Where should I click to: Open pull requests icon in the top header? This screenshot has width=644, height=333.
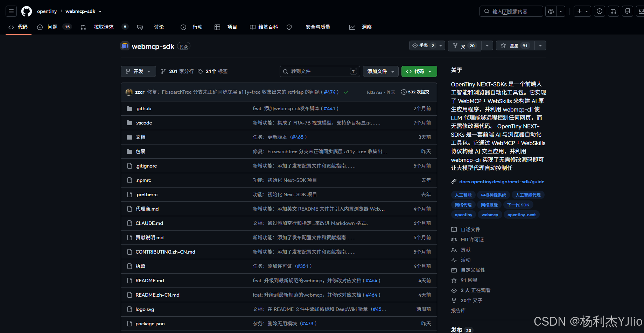click(614, 11)
